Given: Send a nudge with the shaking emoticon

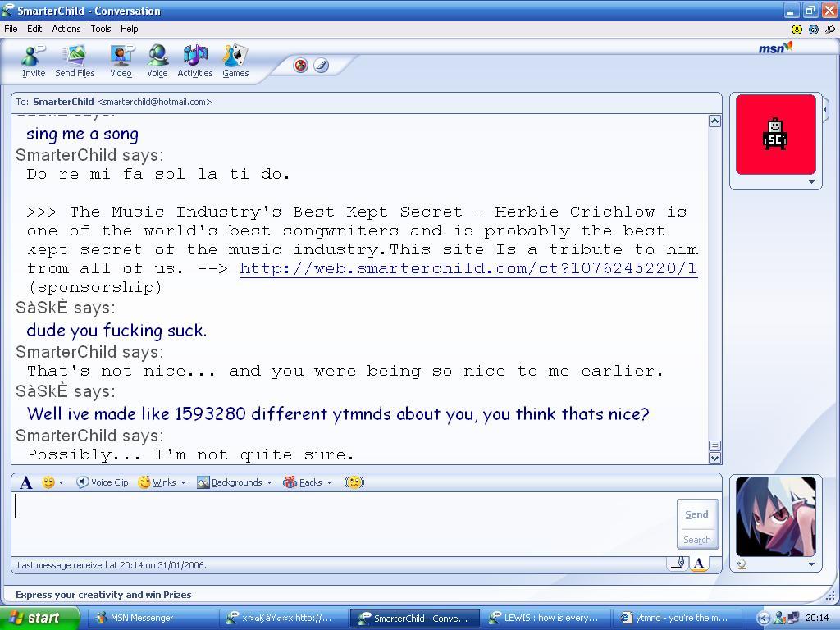Looking at the screenshot, I should [354, 482].
